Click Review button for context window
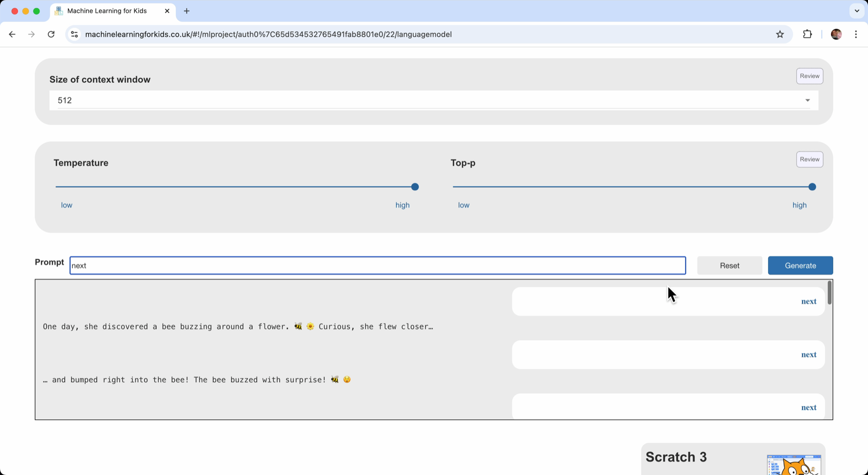 [x=809, y=76]
